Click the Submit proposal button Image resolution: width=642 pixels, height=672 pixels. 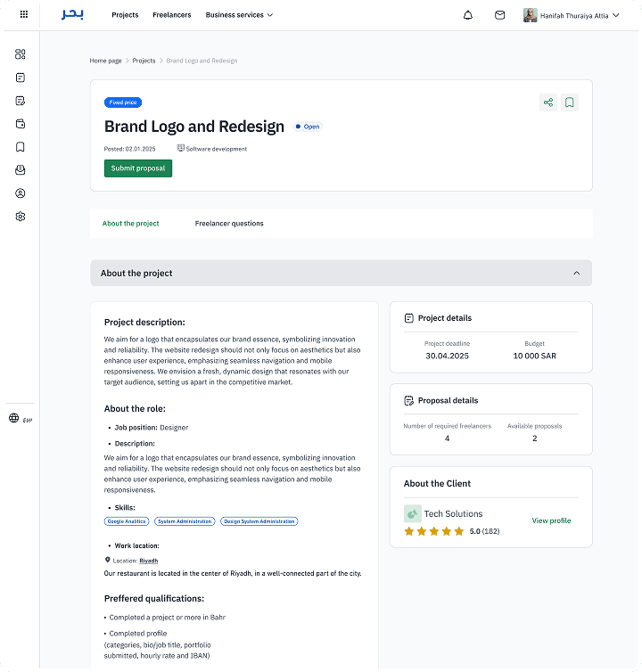point(138,168)
